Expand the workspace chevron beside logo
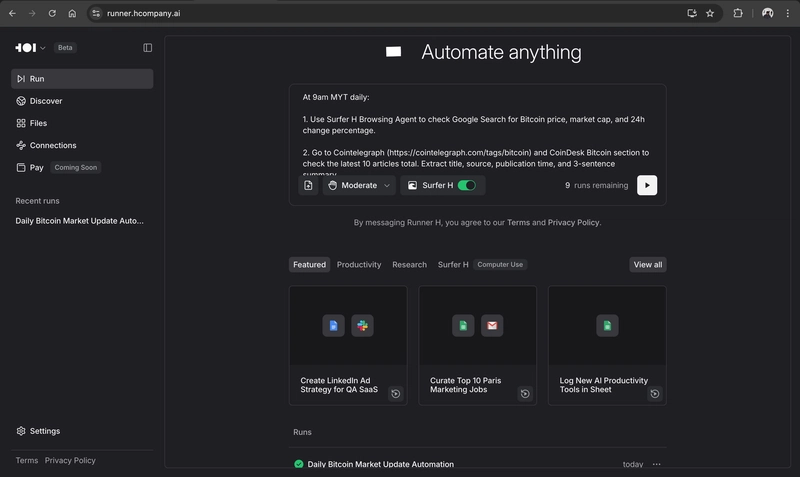 click(x=43, y=48)
